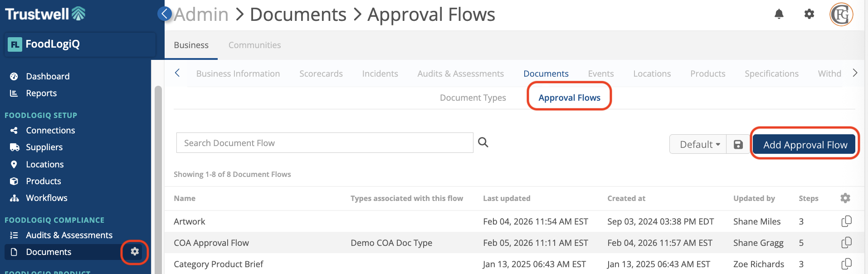Open Suppliers in the sidebar
Screen dimensions: 868x274
[x=44, y=147]
